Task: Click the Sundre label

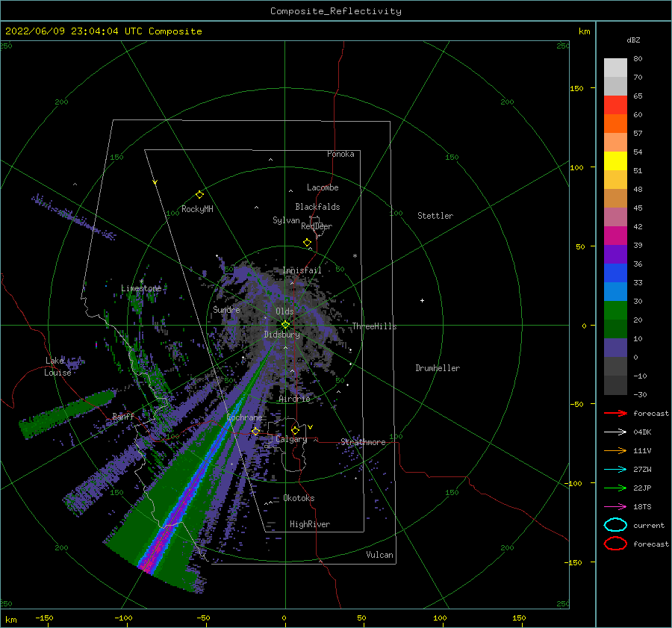Action: point(227,309)
